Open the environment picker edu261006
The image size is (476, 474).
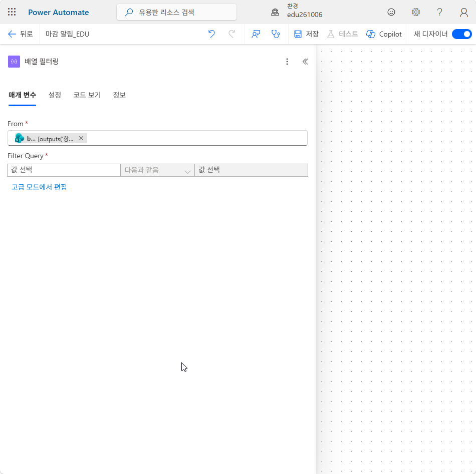click(x=296, y=11)
